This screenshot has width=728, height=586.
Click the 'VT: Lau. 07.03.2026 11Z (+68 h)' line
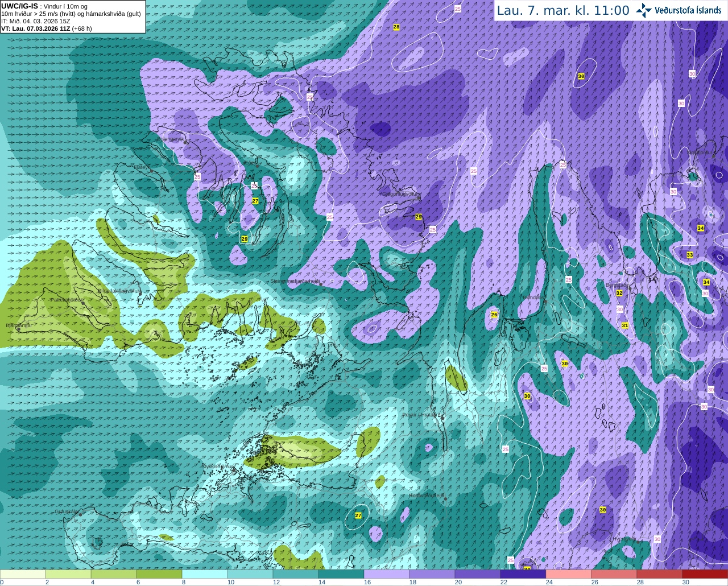[47, 28]
